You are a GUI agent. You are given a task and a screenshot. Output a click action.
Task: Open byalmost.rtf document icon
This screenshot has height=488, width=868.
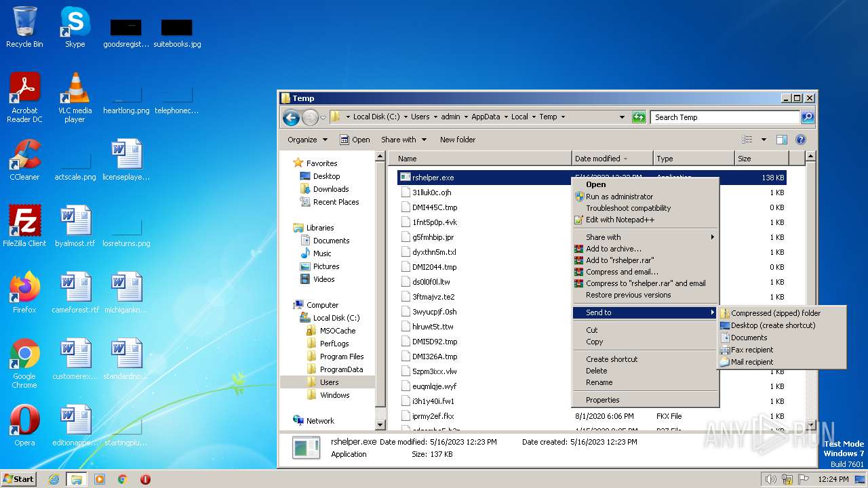[75, 226]
